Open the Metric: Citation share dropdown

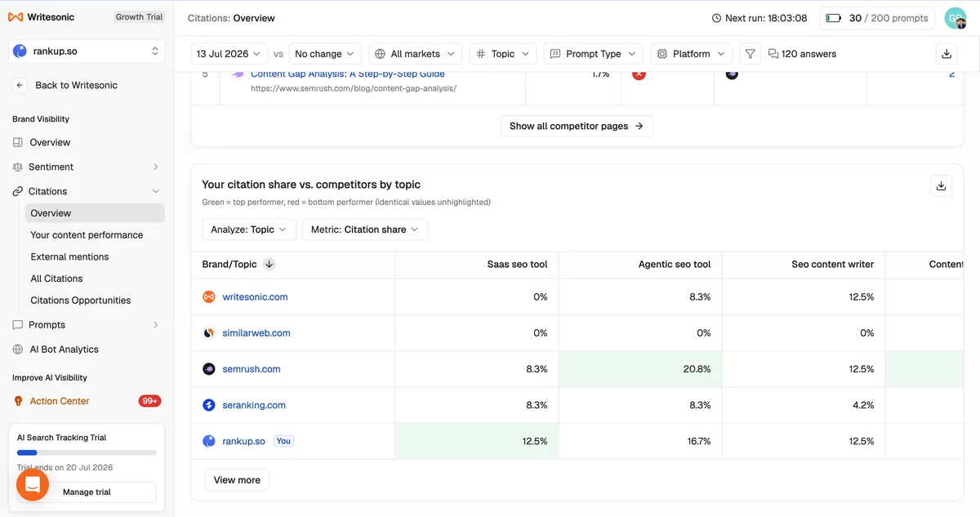click(365, 230)
